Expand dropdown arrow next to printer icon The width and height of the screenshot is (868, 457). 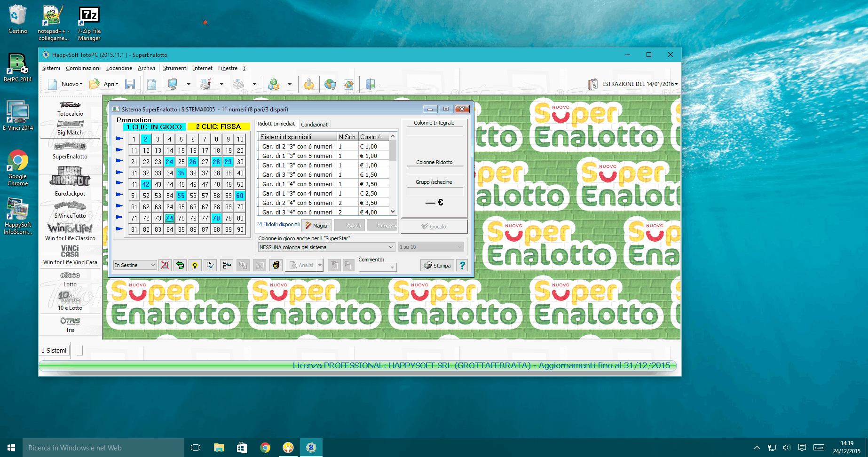click(221, 85)
